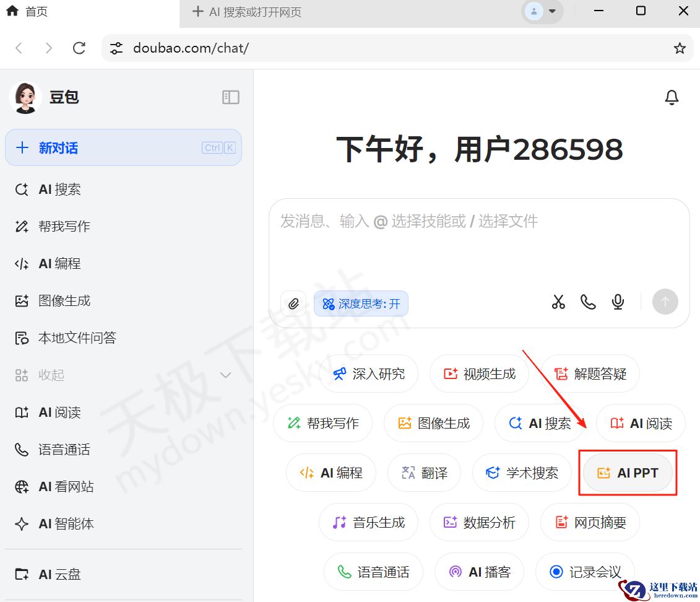The height and width of the screenshot is (602, 700).
Task: Start a phone call from input box
Action: point(588,302)
